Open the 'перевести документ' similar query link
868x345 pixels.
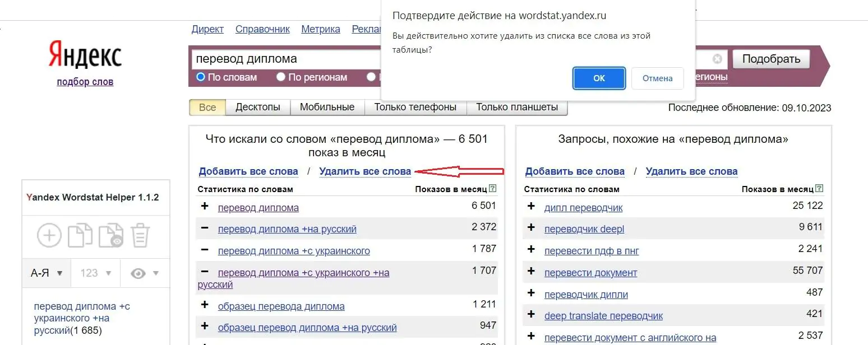click(591, 273)
